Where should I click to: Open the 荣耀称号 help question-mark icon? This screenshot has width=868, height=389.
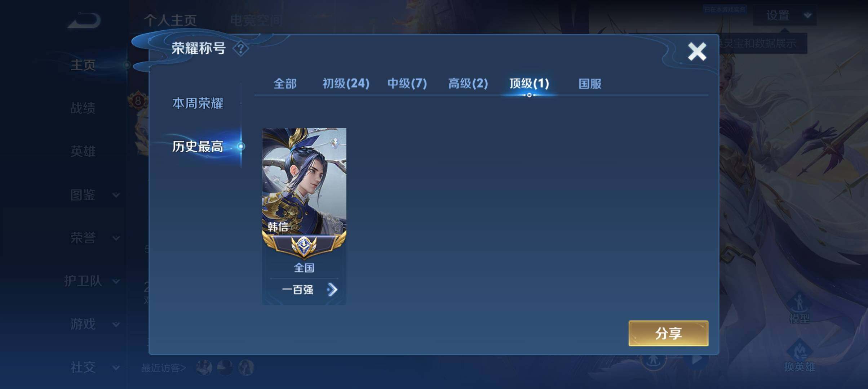pos(240,49)
